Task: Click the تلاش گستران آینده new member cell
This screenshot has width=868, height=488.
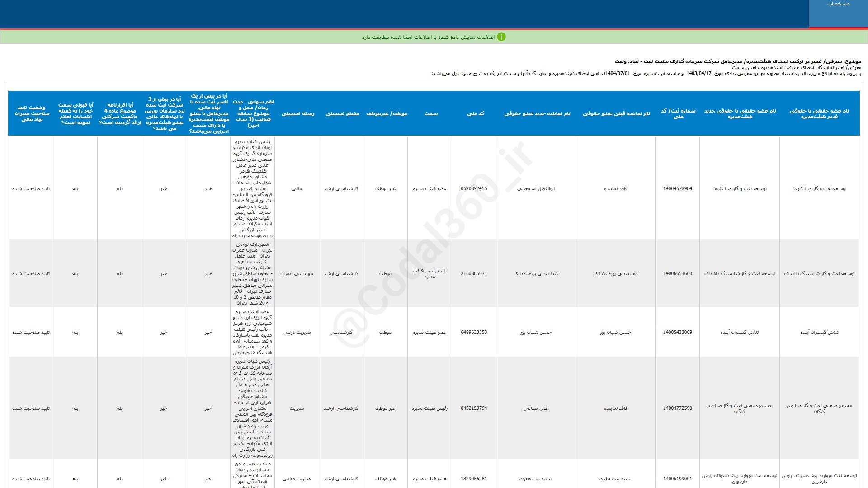Action: [x=739, y=333]
